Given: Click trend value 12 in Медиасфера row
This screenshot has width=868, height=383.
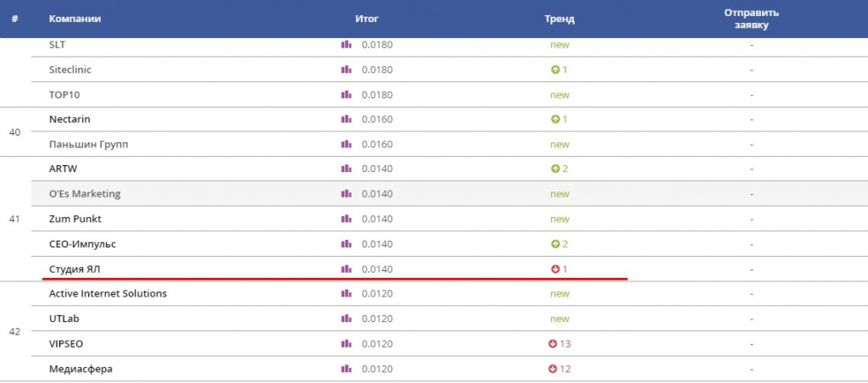Looking at the screenshot, I should (565, 369).
